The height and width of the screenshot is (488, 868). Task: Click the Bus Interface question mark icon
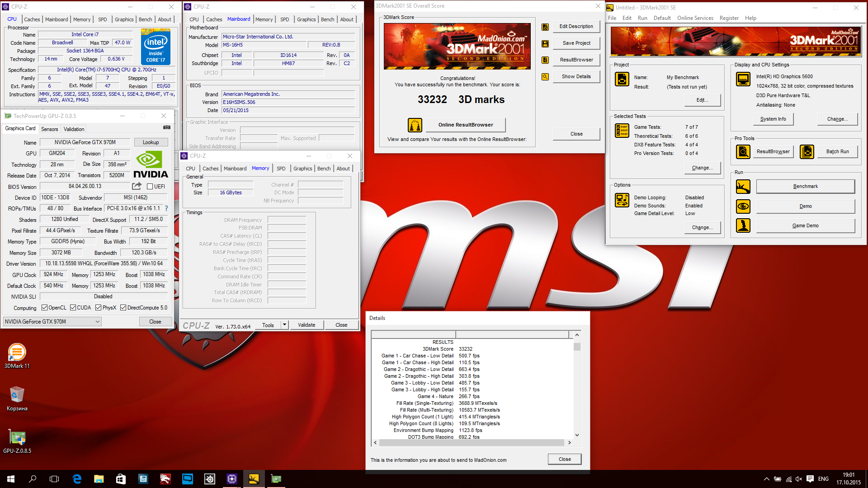[x=166, y=208]
